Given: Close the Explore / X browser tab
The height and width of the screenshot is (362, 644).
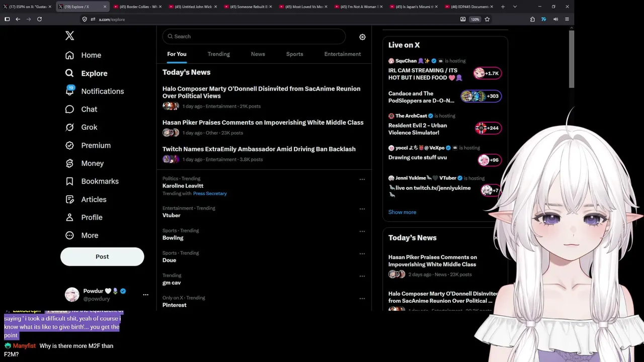Looking at the screenshot, I should coord(105,7).
